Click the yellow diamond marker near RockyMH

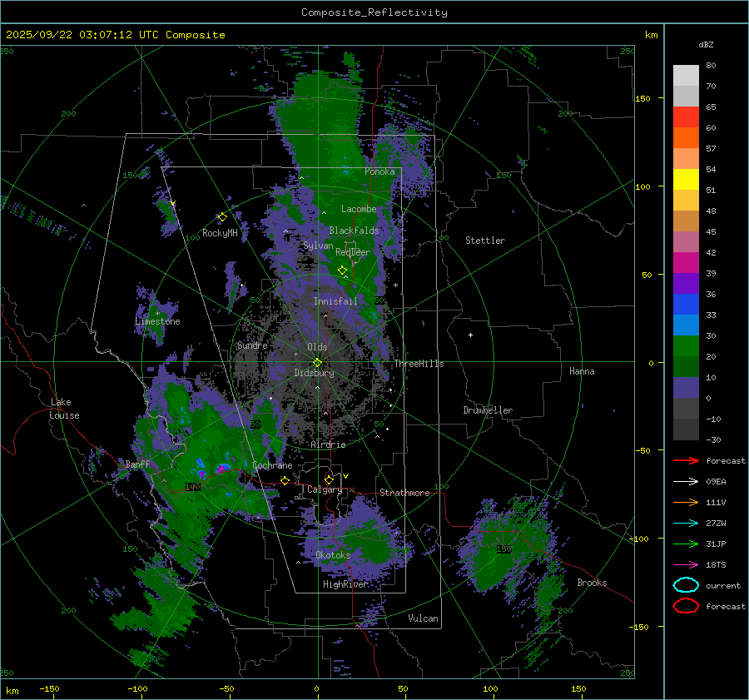(222, 216)
